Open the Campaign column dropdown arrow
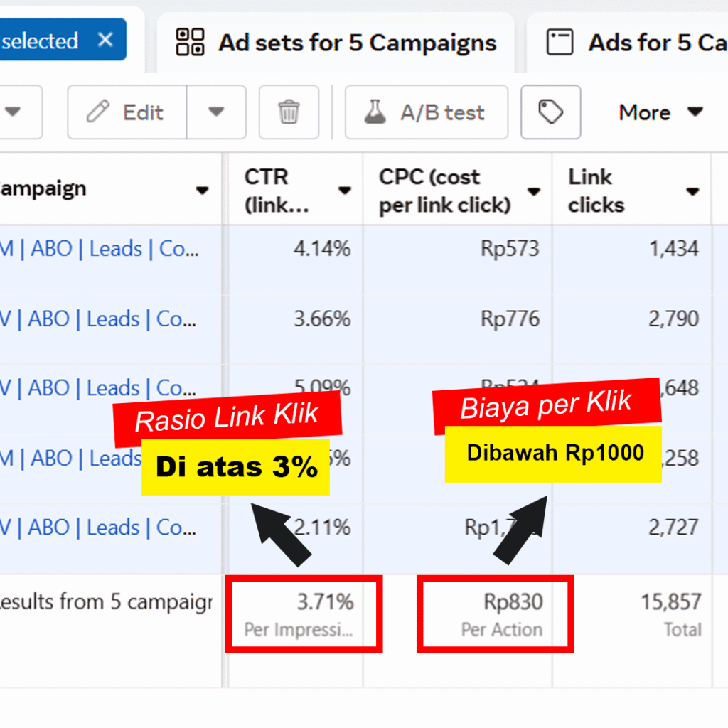 202,190
